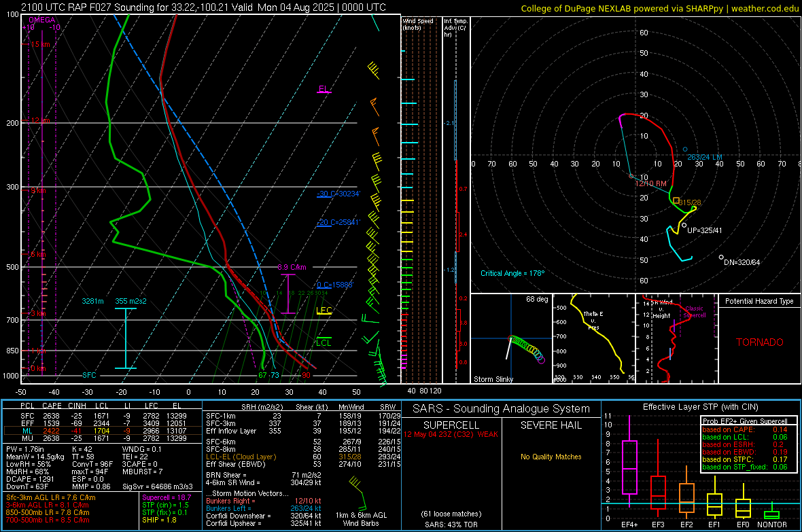Viewport: 802px width, 532px height.
Task: Click the Theta-E v. Pres yellow curve
Action: pyautogui.click(x=597, y=333)
